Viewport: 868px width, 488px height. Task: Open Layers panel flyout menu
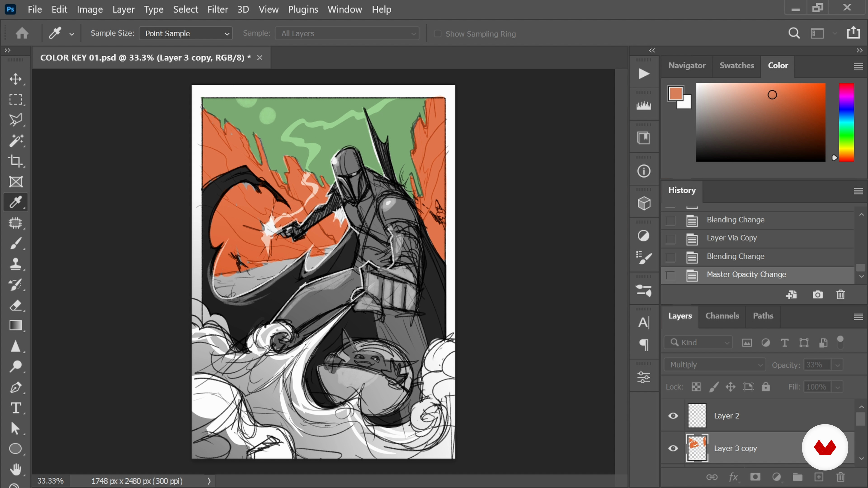click(x=858, y=317)
